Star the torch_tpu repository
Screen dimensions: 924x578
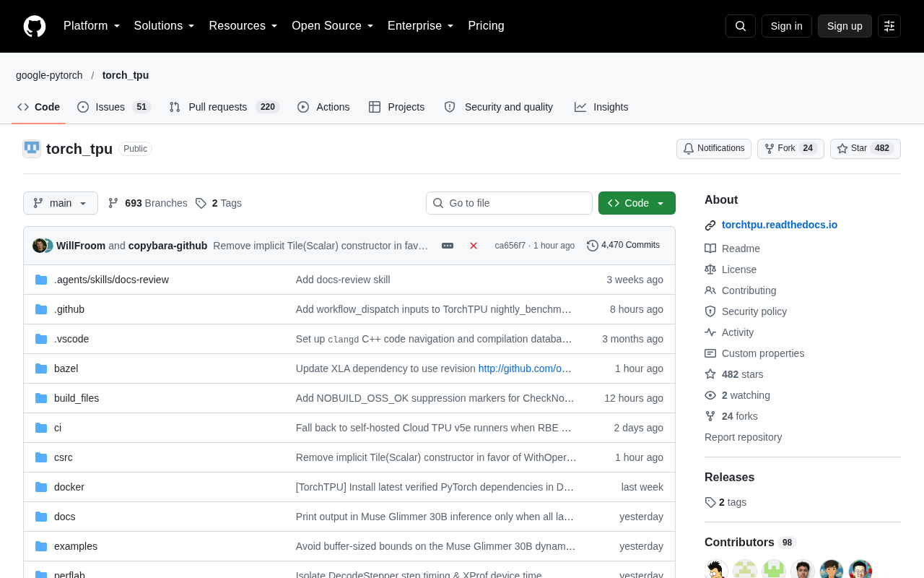[x=866, y=149]
